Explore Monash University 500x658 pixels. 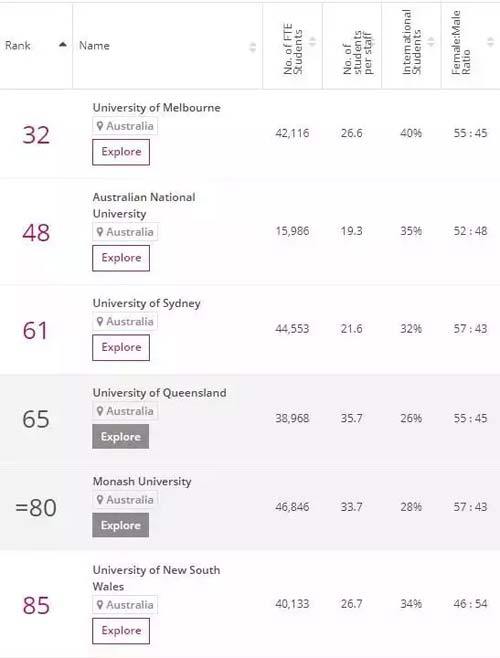coord(120,525)
